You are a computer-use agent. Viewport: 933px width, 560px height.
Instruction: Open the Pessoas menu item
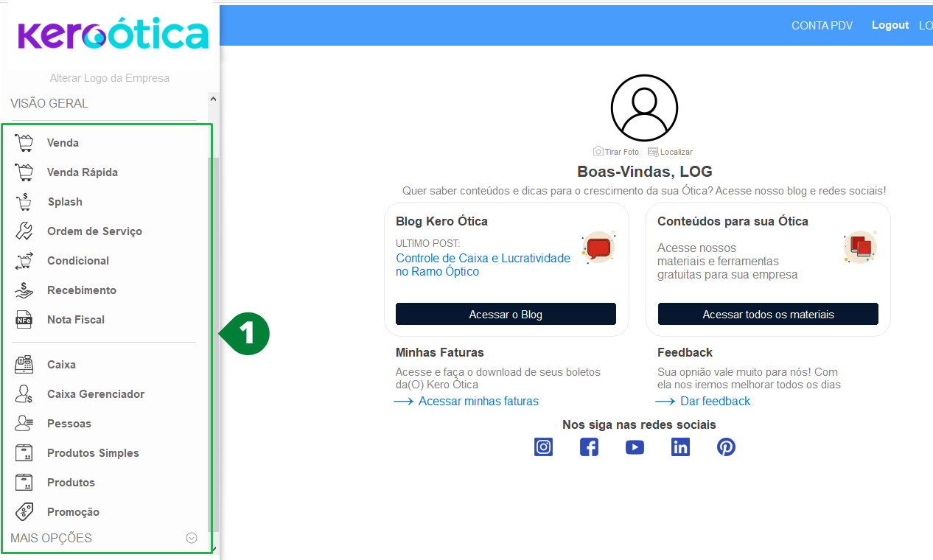pyautogui.click(x=69, y=423)
